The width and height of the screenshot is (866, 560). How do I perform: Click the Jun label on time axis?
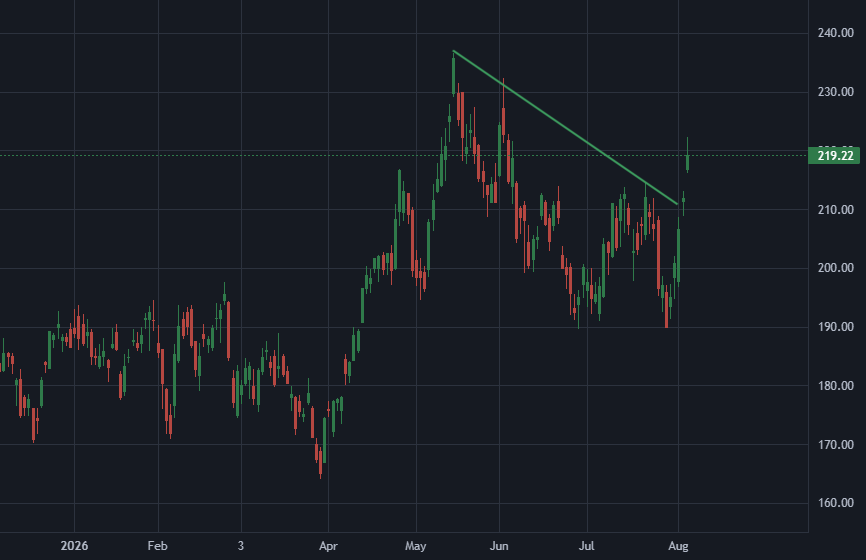coord(499,546)
